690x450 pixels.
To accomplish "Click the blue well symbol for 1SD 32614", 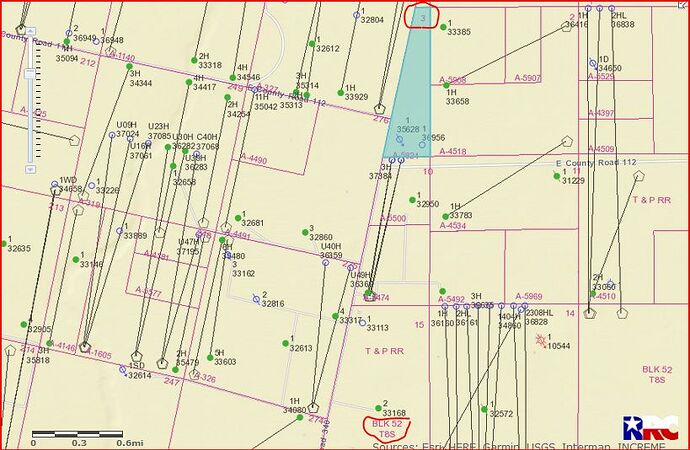I will (x=123, y=370).
